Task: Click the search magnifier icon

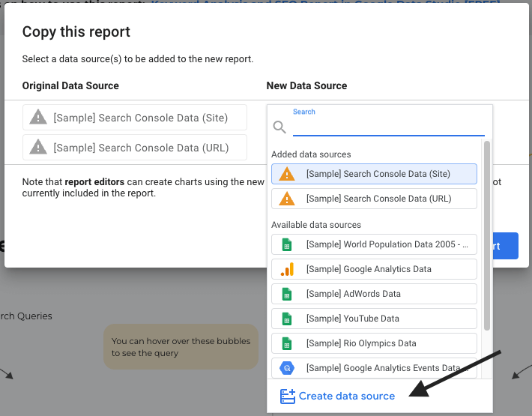Action: (279, 127)
